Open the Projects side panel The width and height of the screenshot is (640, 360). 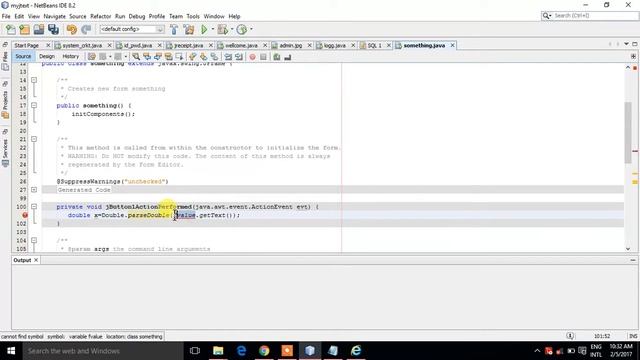click(x=5, y=100)
